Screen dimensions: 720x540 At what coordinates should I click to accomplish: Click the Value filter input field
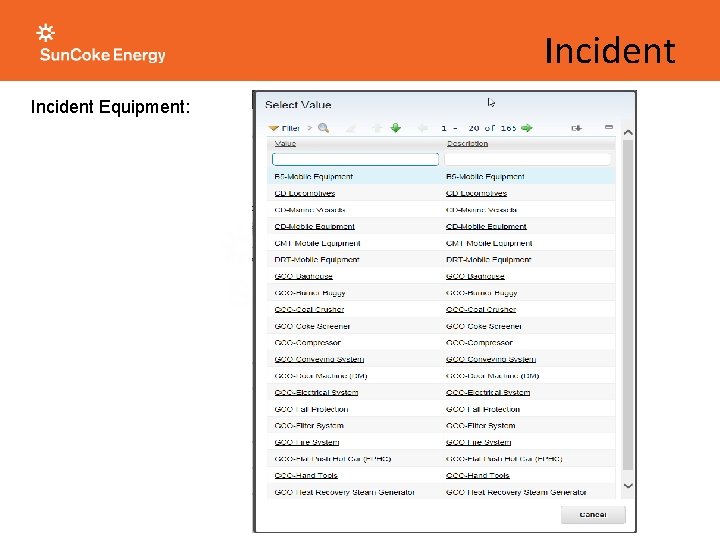point(355,159)
